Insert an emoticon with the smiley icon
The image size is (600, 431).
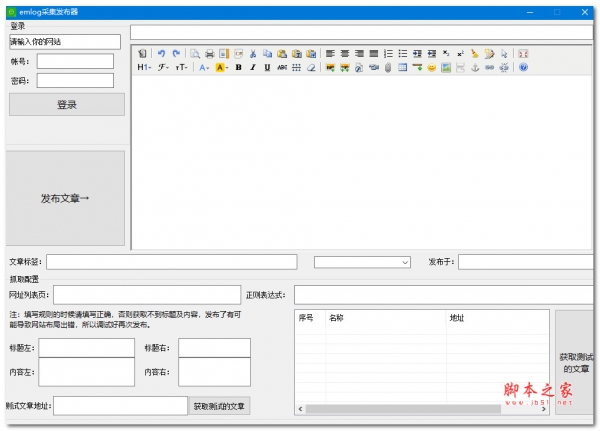pos(431,68)
